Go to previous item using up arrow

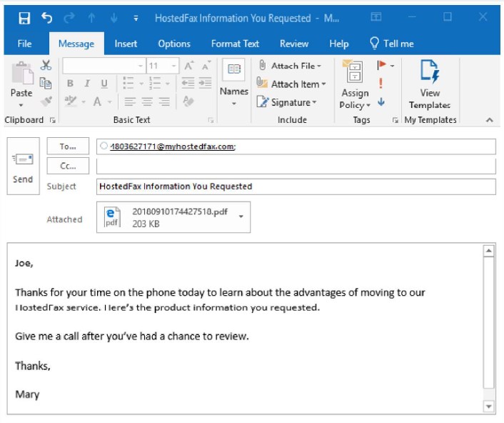(x=91, y=18)
